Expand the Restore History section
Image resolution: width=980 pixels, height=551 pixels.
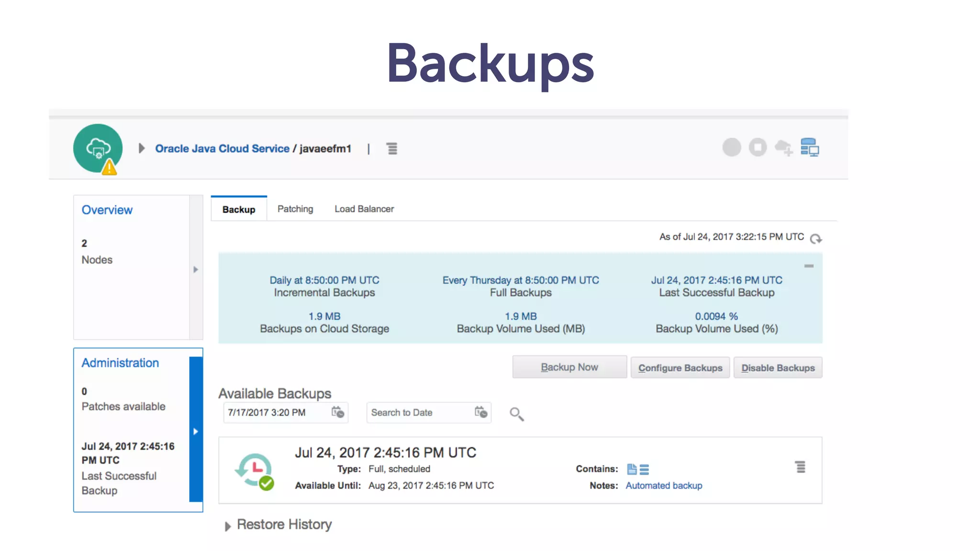pos(228,526)
